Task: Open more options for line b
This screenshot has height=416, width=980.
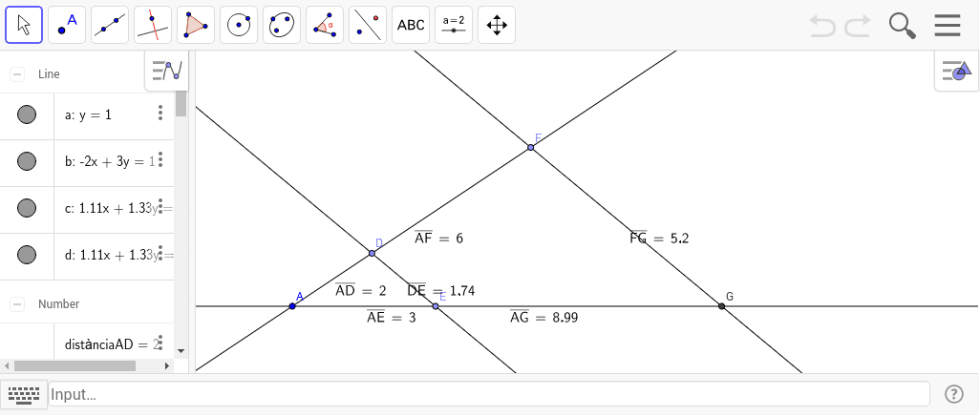Action: coord(160,159)
